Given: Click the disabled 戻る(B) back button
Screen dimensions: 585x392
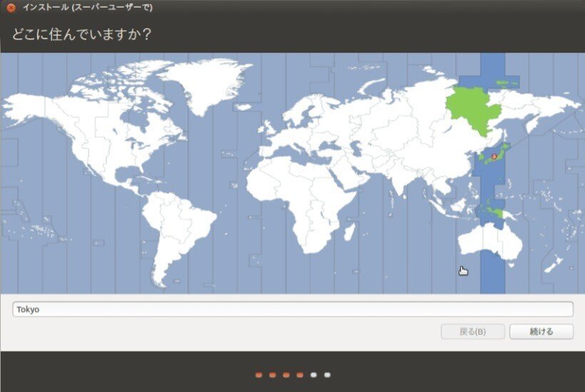Looking at the screenshot, I should 473,331.
